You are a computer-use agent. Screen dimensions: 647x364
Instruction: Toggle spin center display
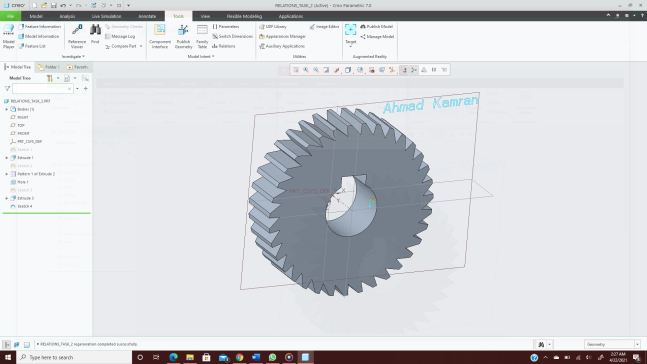(x=414, y=70)
